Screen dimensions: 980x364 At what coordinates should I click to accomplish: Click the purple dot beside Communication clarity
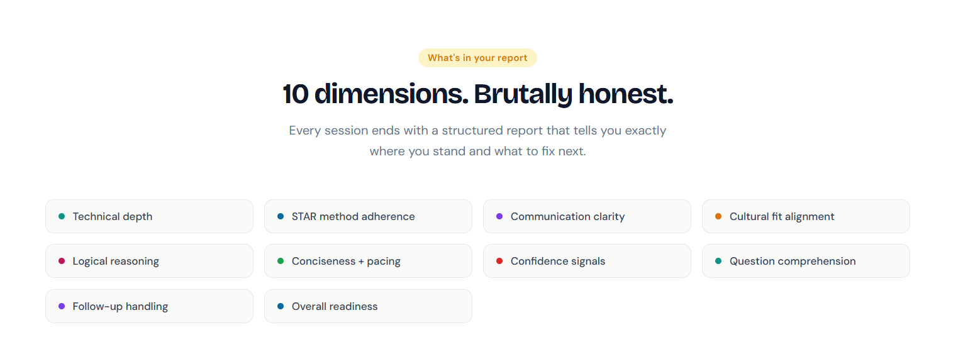pyautogui.click(x=499, y=216)
